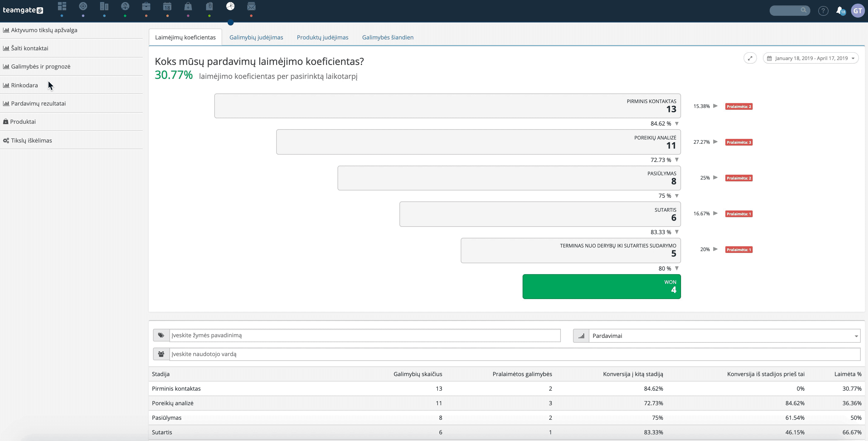Switch to Galimybių judėjimas tab
This screenshot has width=868, height=441.
click(x=256, y=37)
